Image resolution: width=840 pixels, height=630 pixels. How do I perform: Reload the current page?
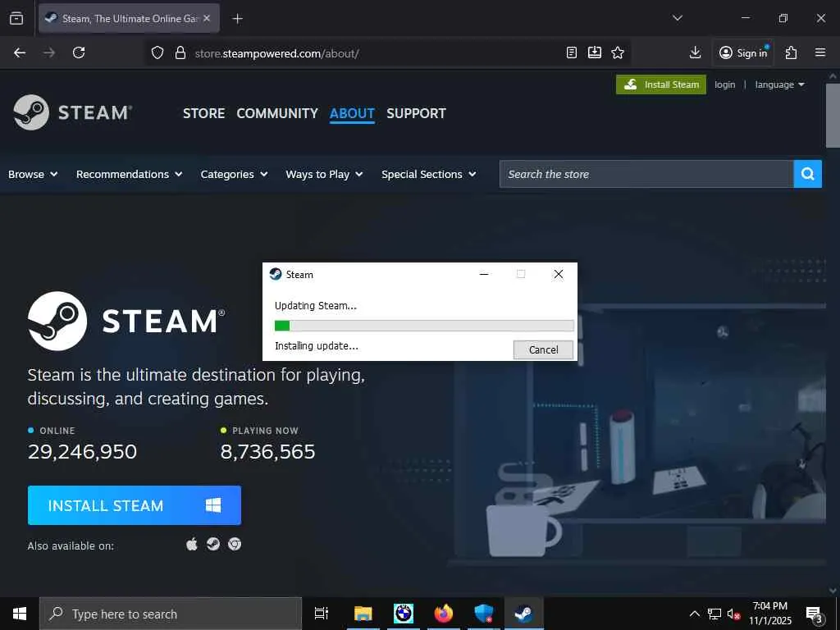point(79,52)
